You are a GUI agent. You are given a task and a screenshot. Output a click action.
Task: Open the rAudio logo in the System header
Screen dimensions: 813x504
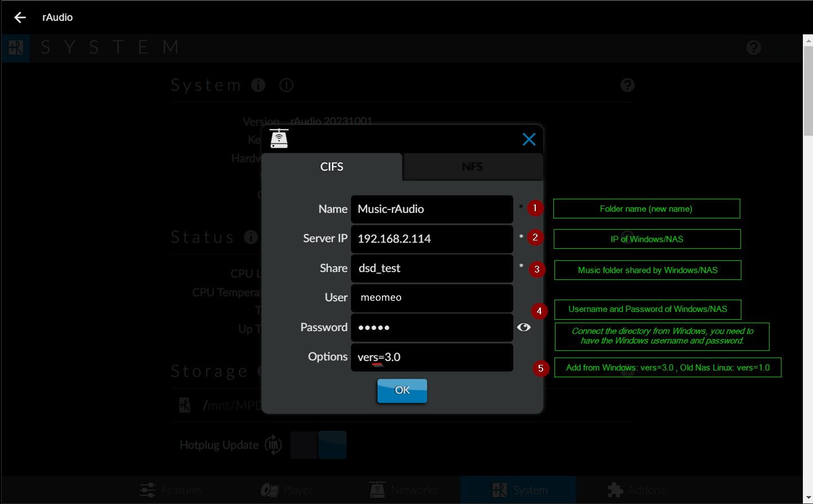16,47
